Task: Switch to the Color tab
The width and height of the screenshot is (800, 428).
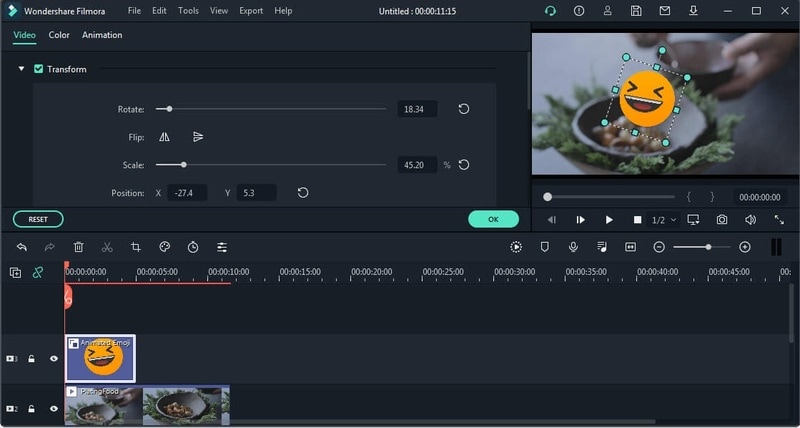Action: [59, 35]
